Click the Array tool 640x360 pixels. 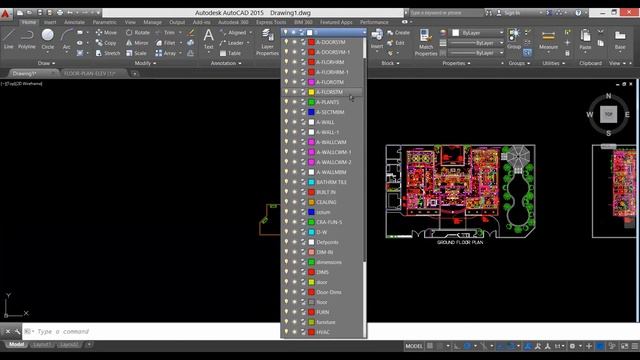(x=166, y=53)
